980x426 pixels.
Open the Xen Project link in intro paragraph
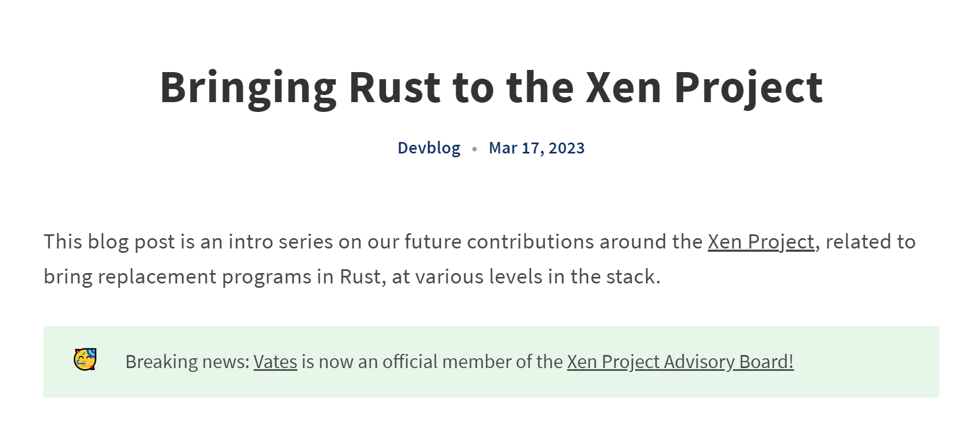761,242
